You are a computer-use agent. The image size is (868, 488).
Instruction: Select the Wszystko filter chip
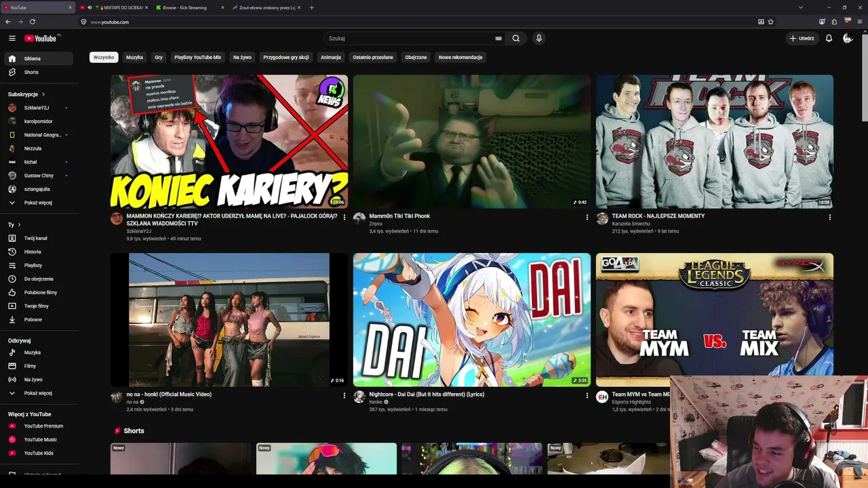pyautogui.click(x=104, y=58)
